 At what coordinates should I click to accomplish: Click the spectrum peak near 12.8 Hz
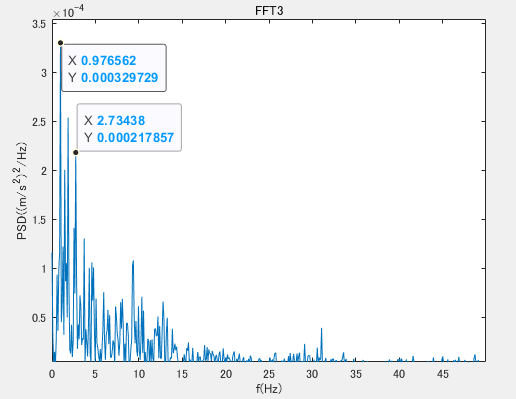[x=163, y=303]
